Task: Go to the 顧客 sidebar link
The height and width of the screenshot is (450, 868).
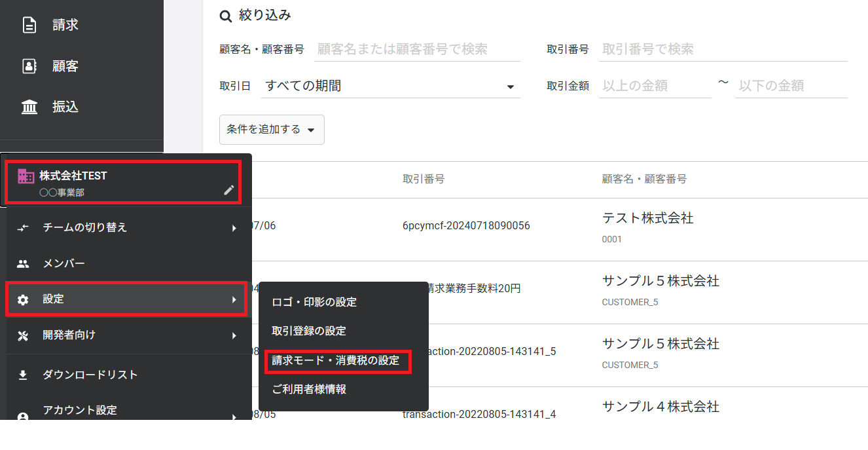Action: click(65, 66)
